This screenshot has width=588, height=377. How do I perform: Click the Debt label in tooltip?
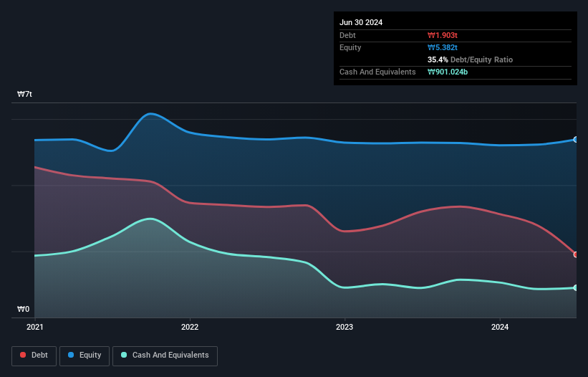347,35
